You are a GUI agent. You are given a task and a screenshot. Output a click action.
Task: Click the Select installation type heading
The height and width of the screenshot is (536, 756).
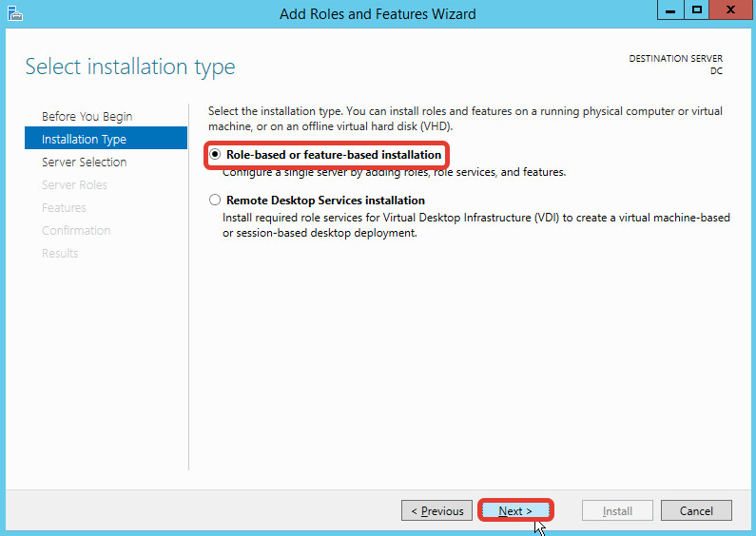[x=129, y=67]
